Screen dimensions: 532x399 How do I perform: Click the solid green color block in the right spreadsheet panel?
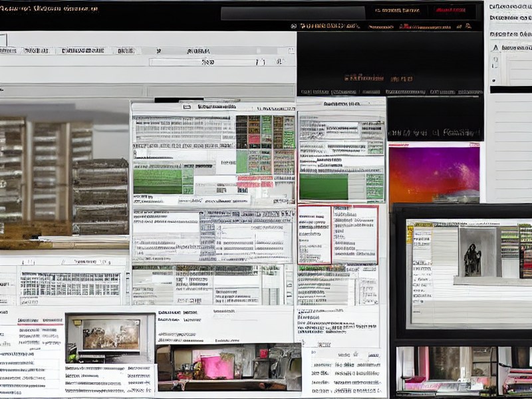point(323,187)
